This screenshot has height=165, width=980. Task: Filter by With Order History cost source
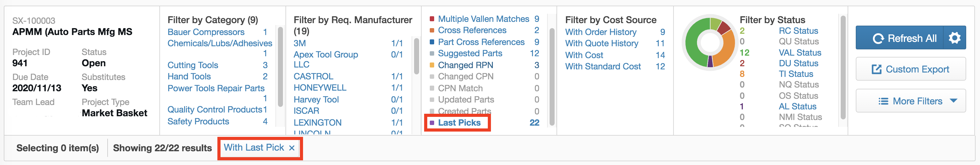[x=600, y=32]
